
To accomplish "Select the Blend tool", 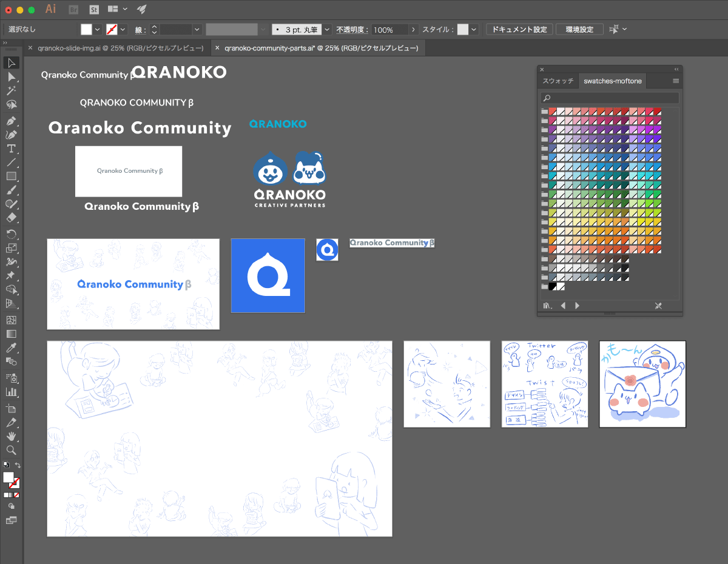I will tap(11, 361).
